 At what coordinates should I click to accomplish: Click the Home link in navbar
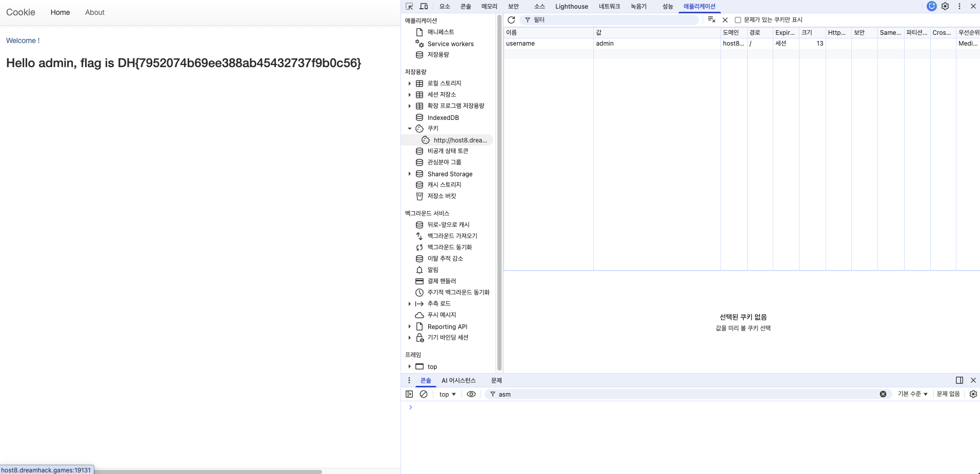[60, 12]
